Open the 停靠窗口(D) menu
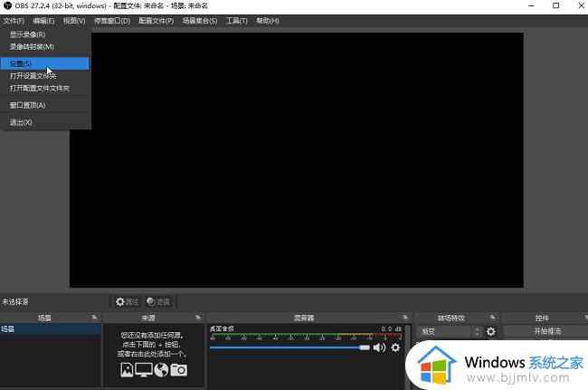This screenshot has height=390, width=588. 112,21
